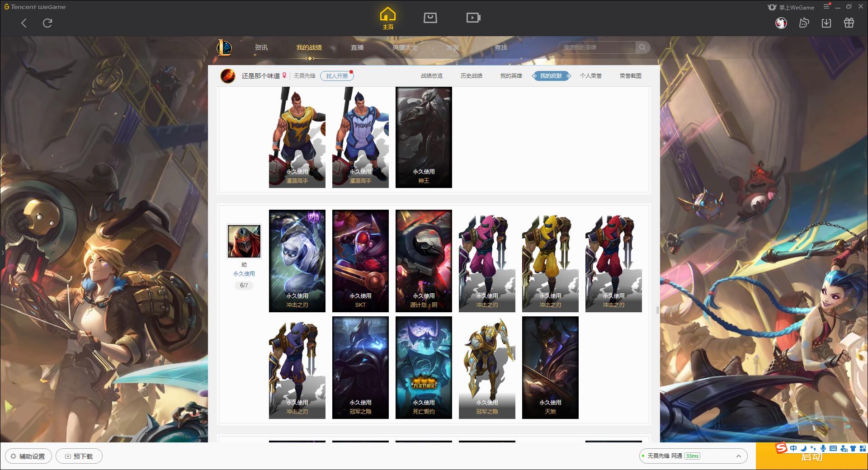
Task: Click the 6/7 skin count badge
Action: tap(244, 286)
